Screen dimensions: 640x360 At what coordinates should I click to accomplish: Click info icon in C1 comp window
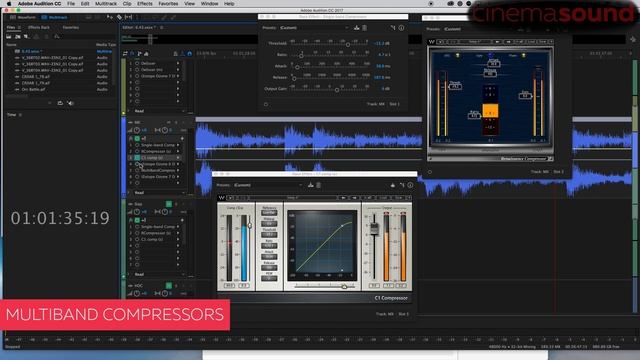[x=410, y=185]
